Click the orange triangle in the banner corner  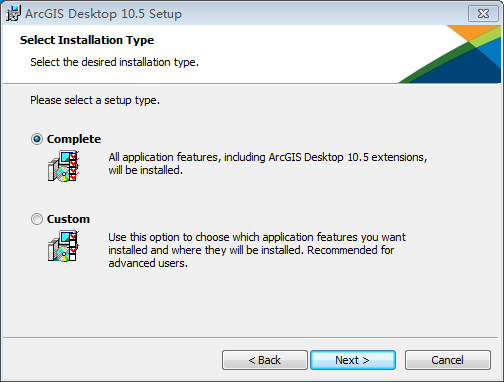(472, 32)
